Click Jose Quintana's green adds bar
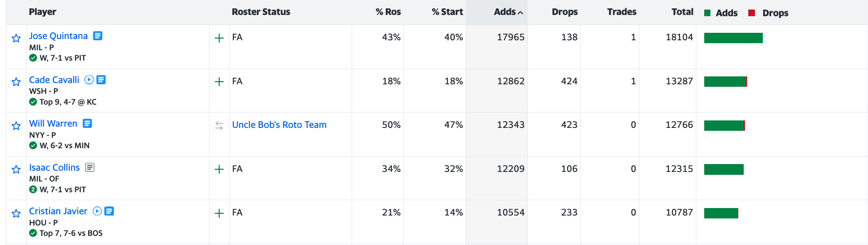The height and width of the screenshot is (245, 868). click(x=733, y=38)
